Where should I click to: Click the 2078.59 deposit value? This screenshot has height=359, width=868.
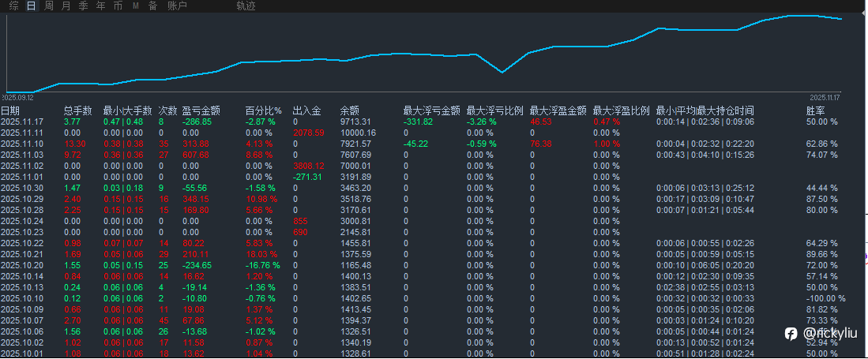(x=308, y=133)
